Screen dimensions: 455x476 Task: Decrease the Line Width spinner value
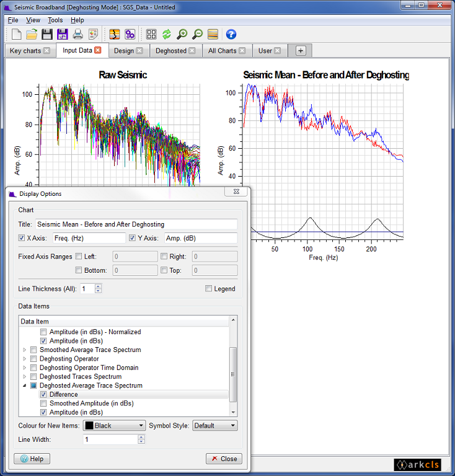pos(141,442)
